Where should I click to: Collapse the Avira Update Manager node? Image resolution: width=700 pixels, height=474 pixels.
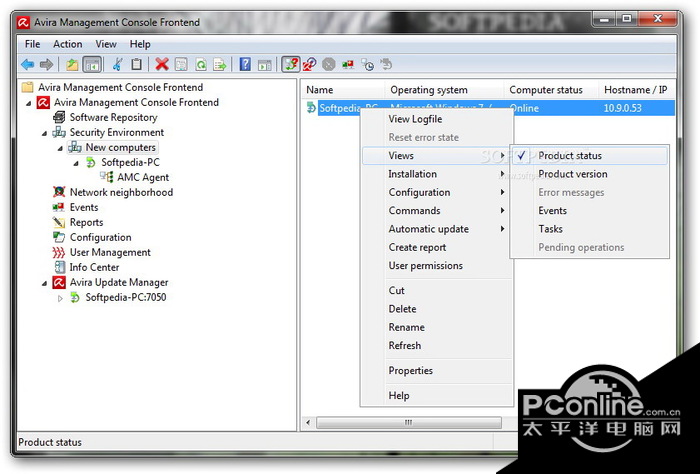(x=44, y=283)
